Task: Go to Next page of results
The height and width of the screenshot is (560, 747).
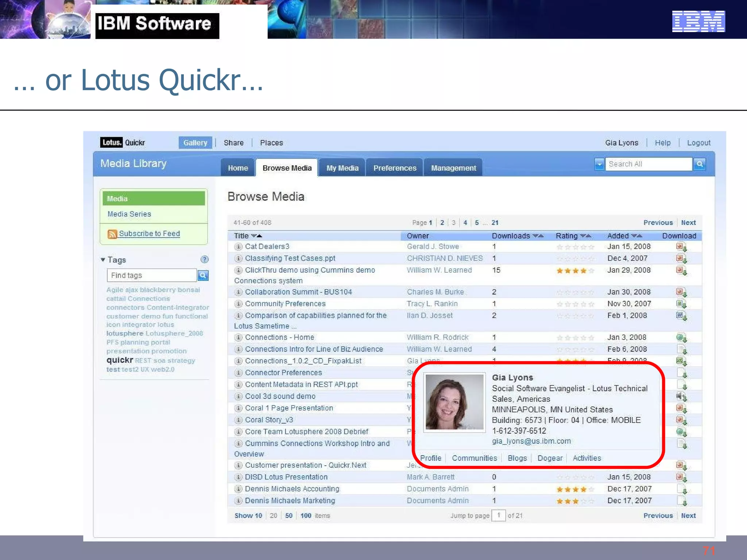Action: tap(688, 222)
